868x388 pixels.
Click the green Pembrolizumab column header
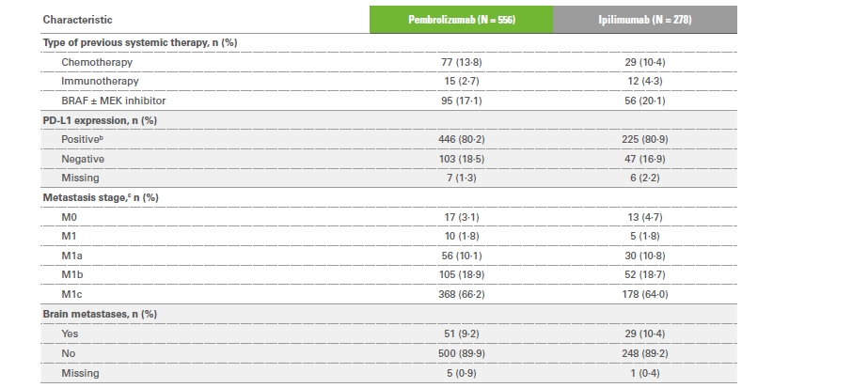pyautogui.click(x=461, y=20)
